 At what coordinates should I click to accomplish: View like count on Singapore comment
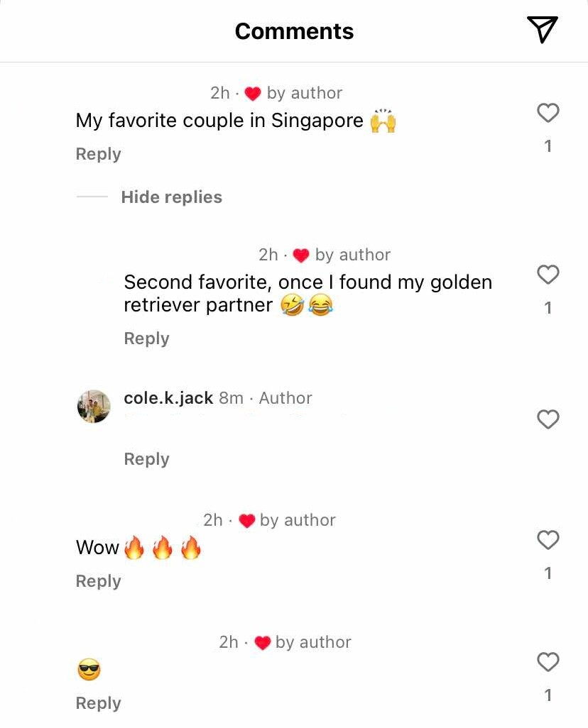pos(548,146)
